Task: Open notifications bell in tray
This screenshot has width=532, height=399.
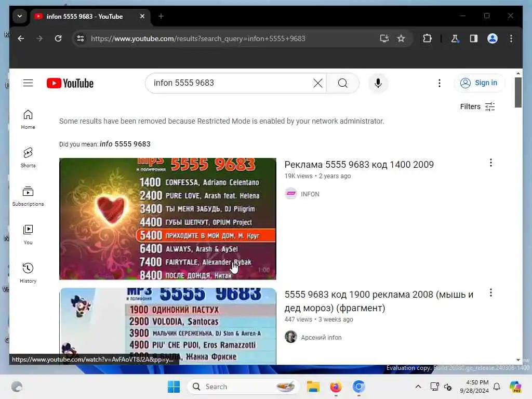Action: click(x=497, y=387)
